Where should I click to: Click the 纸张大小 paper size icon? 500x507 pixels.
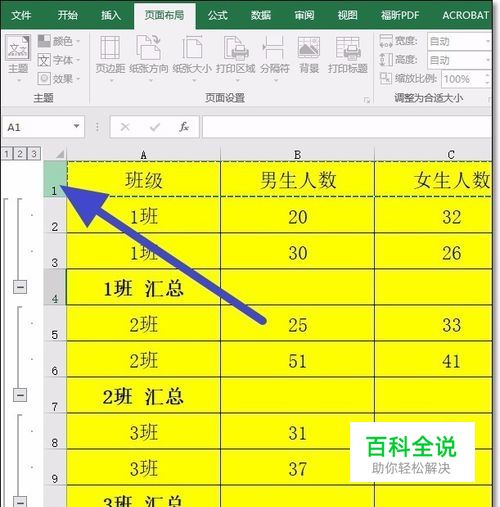(x=192, y=48)
